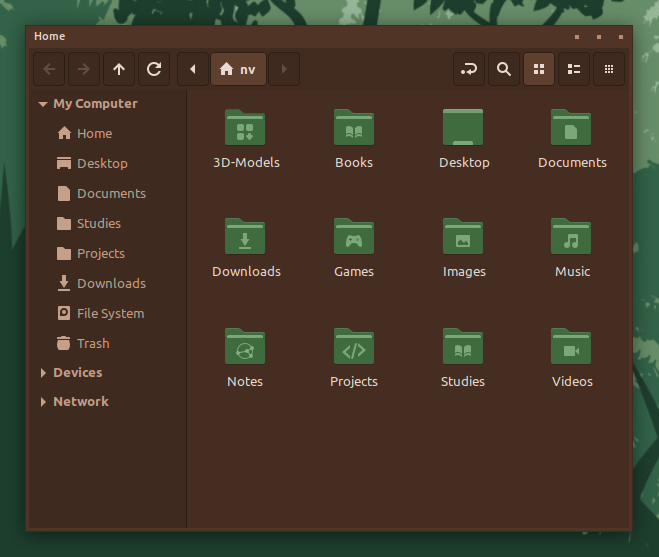Click the nv home path button
Screen dimensions: 659x557
(x=238, y=69)
